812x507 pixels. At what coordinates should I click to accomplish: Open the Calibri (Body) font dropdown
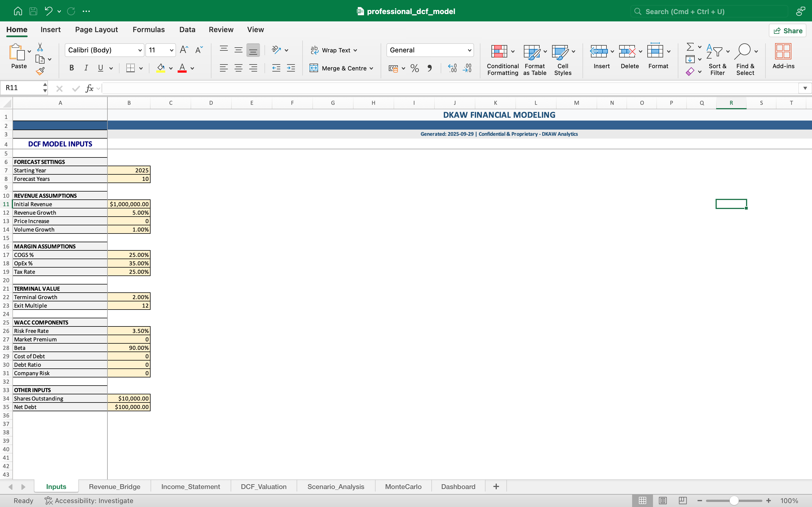140,50
